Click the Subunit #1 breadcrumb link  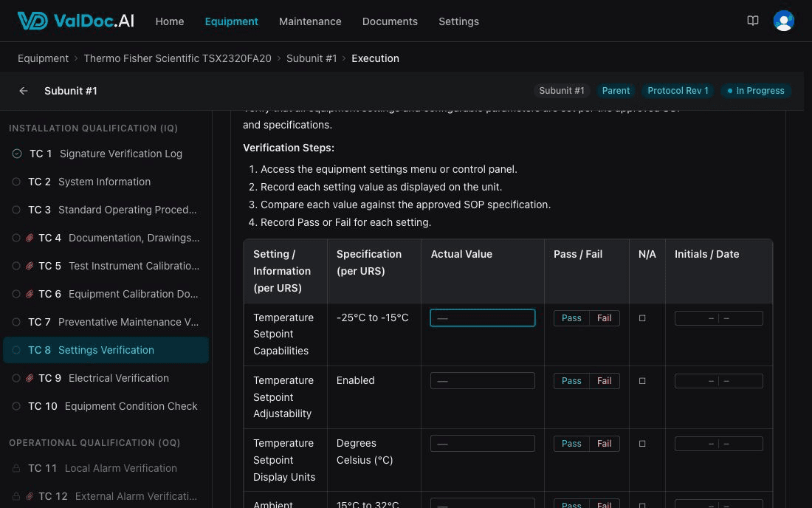tap(312, 58)
